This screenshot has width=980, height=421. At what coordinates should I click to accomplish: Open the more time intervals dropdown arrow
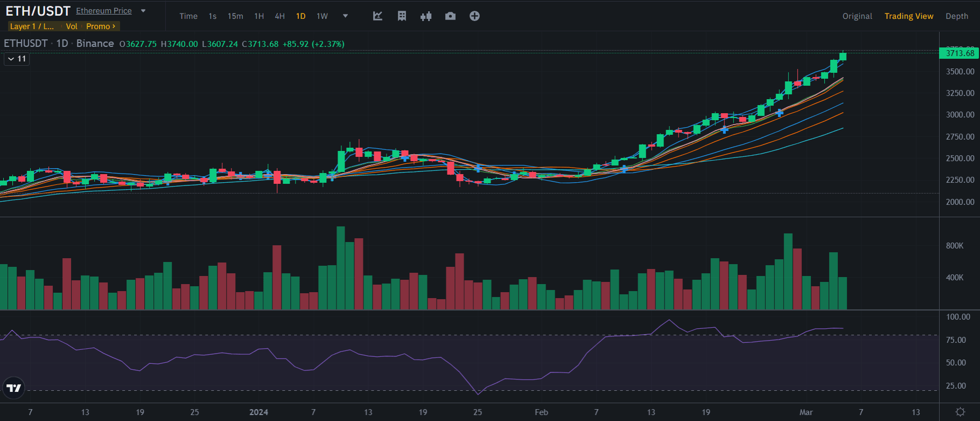pos(346,16)
